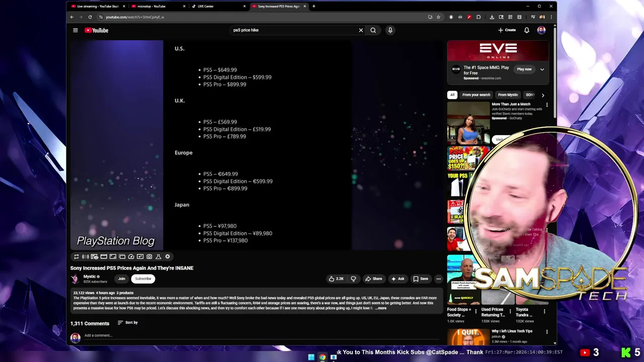Select 'From Mystic' filter chip
This screenshot has width=644, height=362.
tap(508, 95)
